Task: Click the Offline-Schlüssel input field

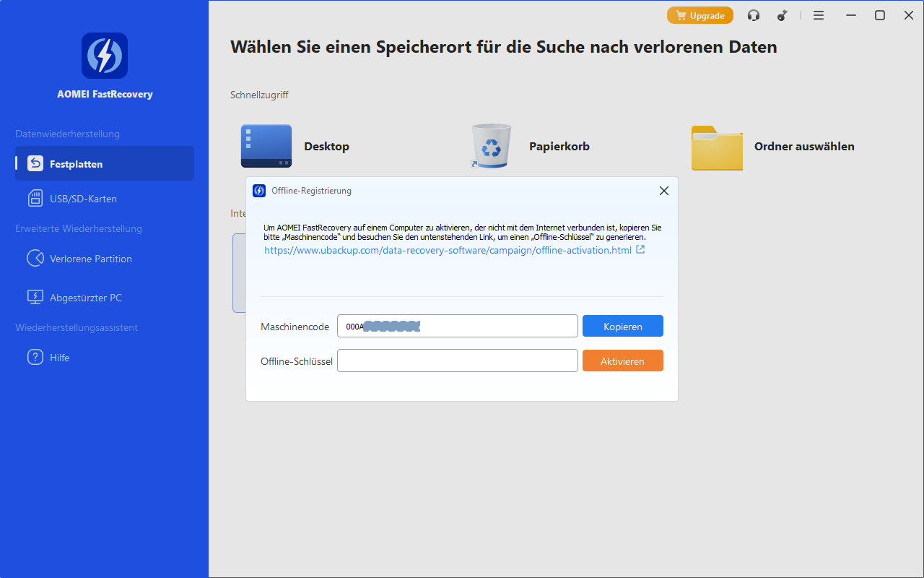Action: [x=458, y=361]
